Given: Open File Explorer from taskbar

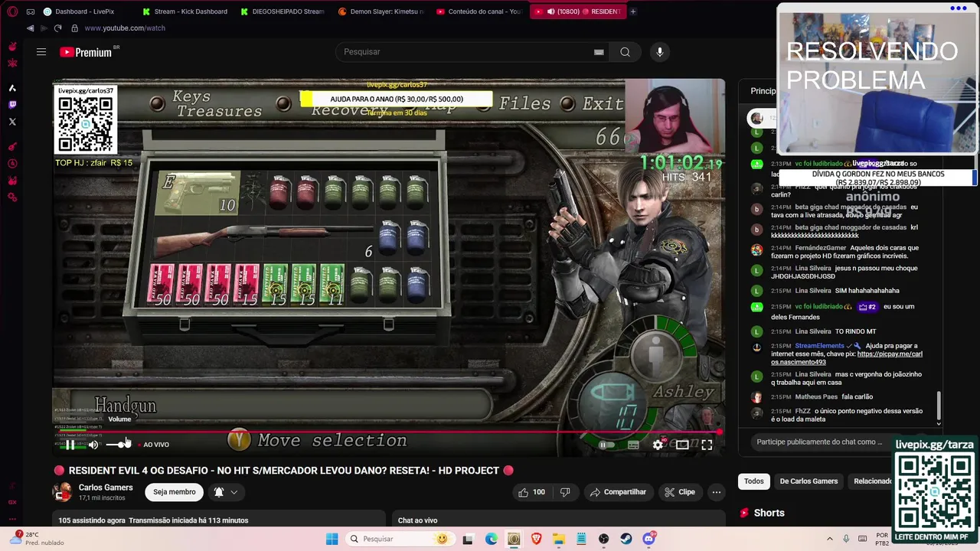Looking at the screenshot, I should pos(559,539).
